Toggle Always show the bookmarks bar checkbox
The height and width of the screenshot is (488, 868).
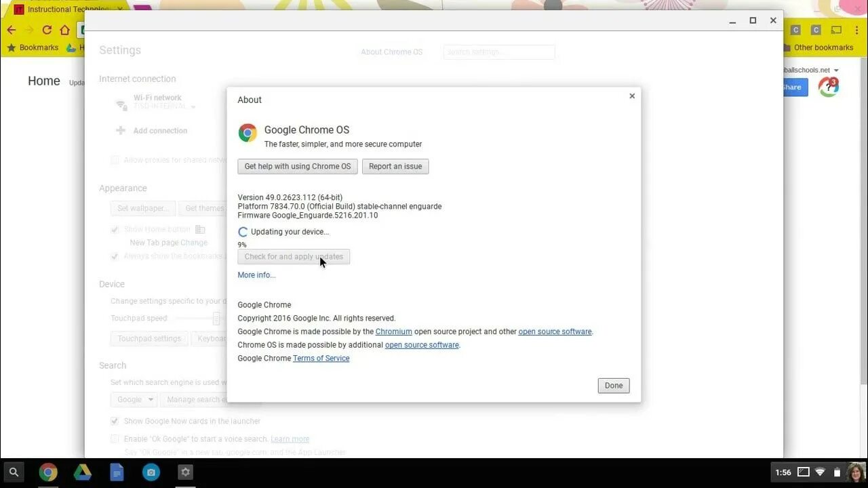pyautogui.click(x=115, y=257)
